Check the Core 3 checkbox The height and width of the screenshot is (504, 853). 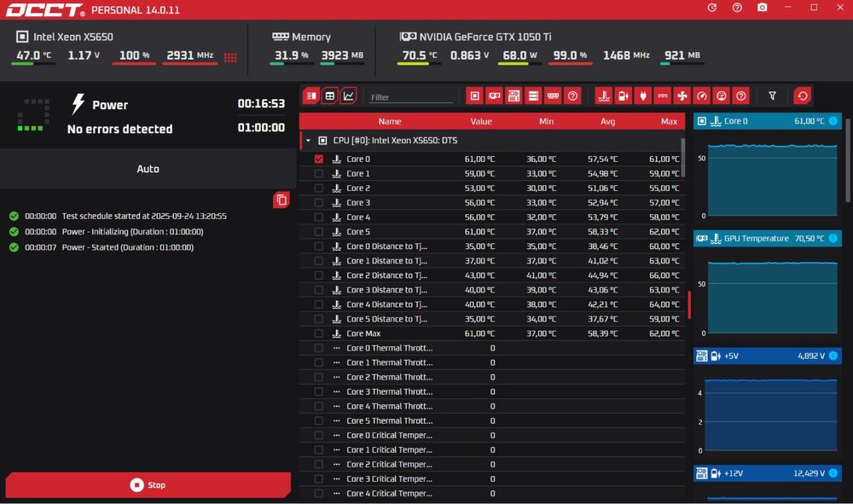pyautogui.click(x=319, y=202)
